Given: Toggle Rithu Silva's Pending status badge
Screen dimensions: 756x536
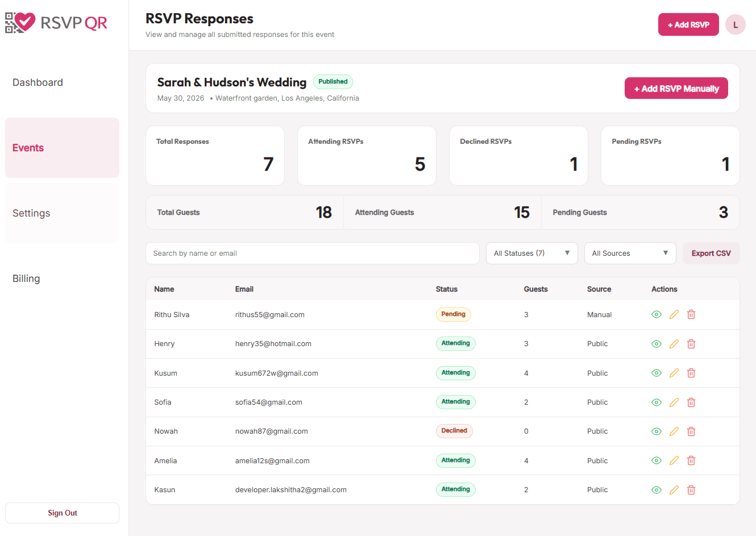Looking at the screenshot, I should click(454, 314).
